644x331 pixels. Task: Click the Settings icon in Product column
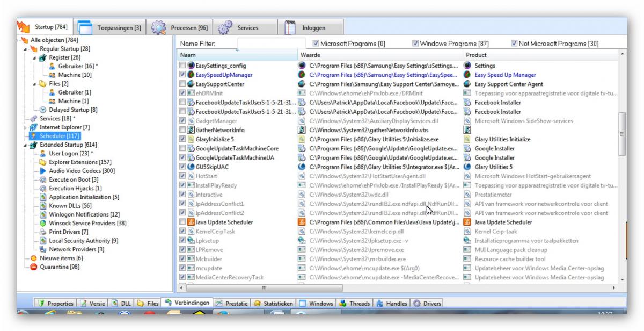click(x=467, y=66)
